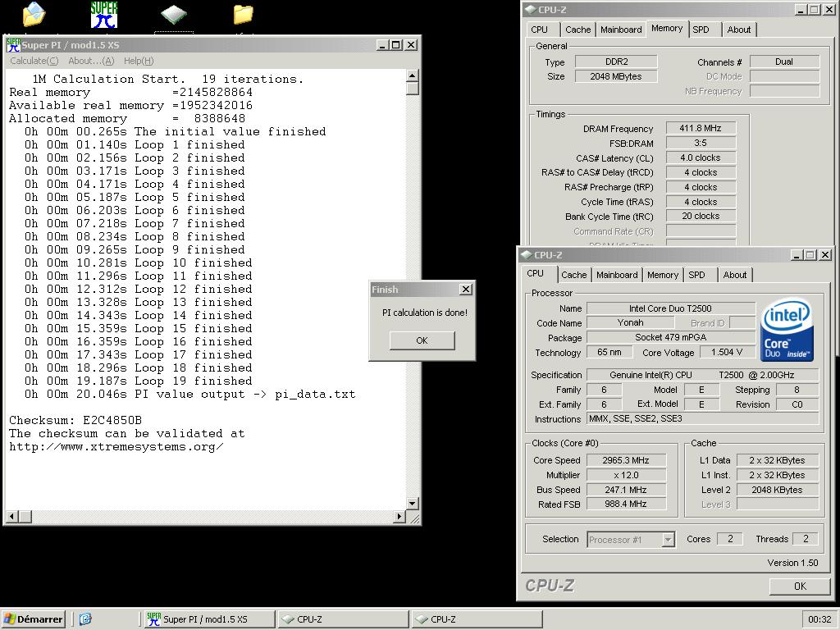Open the CPU-Z chip desktop icon
This screenshot has height=630, width=840.
[x=174, y=15]
